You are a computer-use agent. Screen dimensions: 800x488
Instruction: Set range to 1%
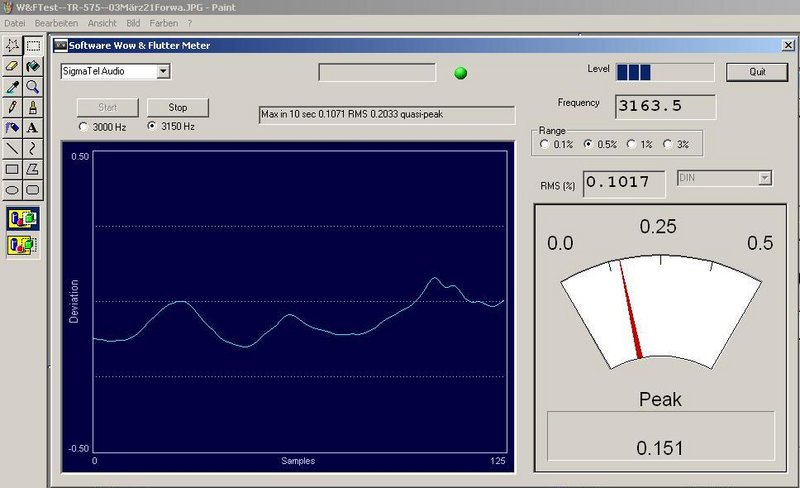tap(631, 144)
